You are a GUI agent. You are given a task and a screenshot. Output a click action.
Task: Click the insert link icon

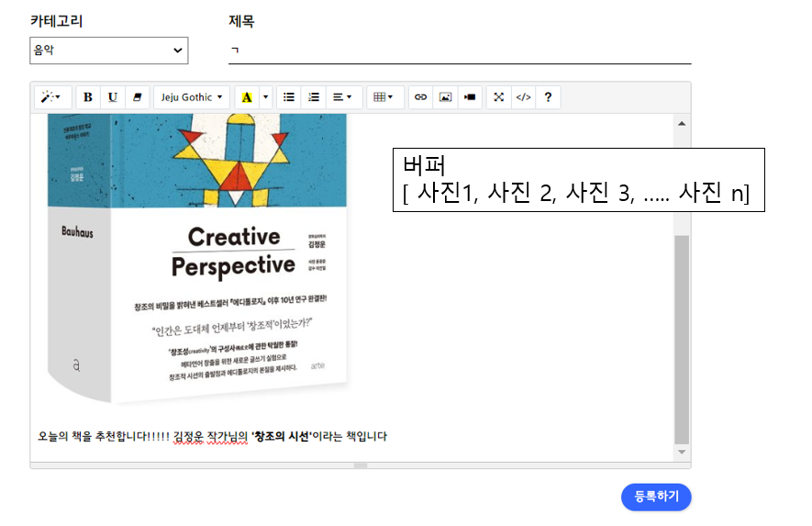click(420, 97)
